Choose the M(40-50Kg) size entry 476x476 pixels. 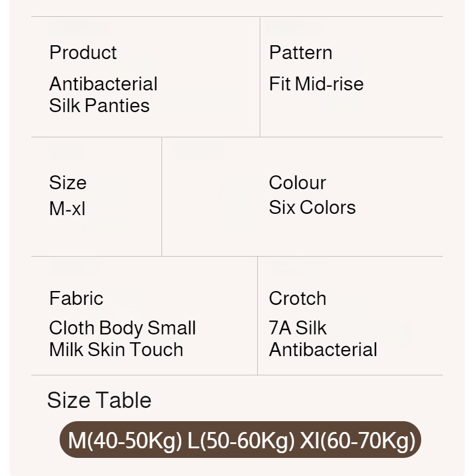click(x=125, y=440)
